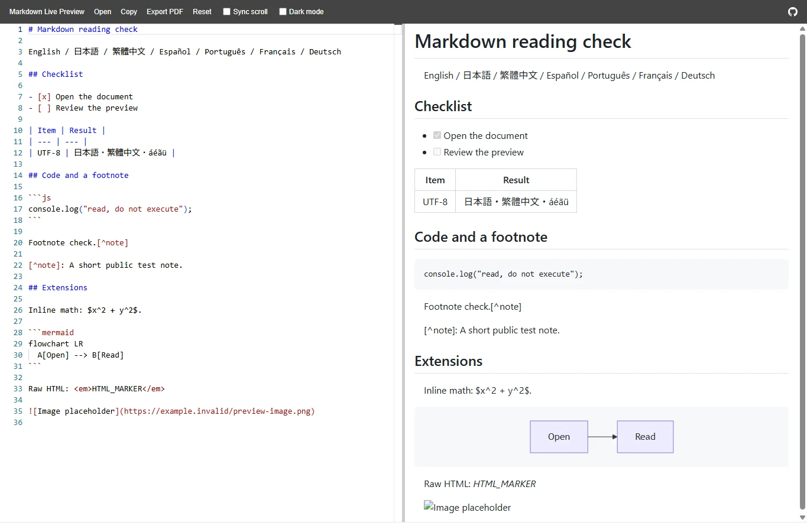This screenshot has height=532, width=807.
Task: Click the preview pane vertical scrollbar thumb
Action: pyautogui.click(x=802, y=272)
